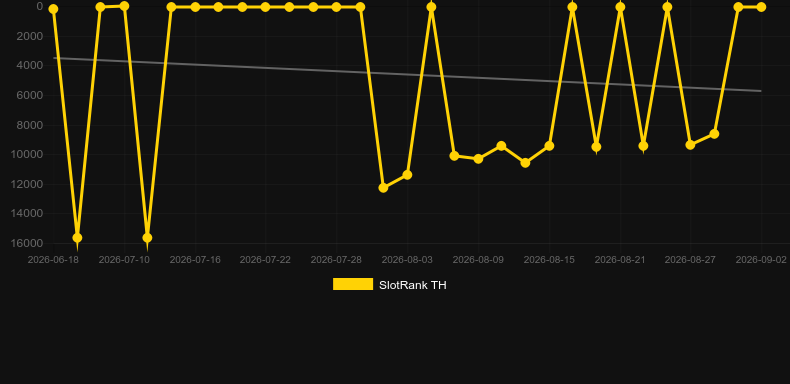
Task: Select the data point above 2026-07-28
Action: tap(336, 7)
